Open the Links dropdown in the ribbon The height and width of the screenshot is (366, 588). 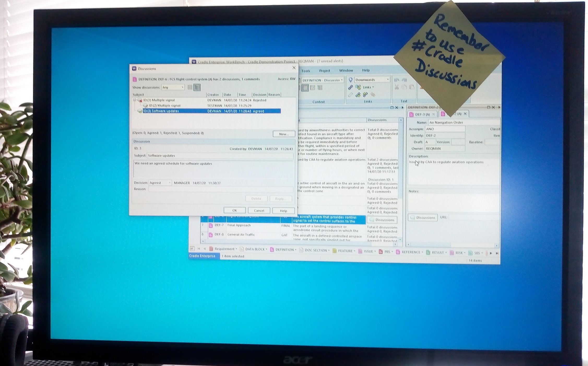[x=368, y=87]
